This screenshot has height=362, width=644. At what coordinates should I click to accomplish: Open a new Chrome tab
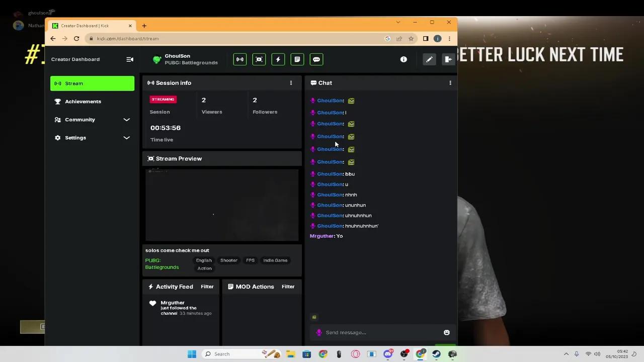click(x=144, y=26)
